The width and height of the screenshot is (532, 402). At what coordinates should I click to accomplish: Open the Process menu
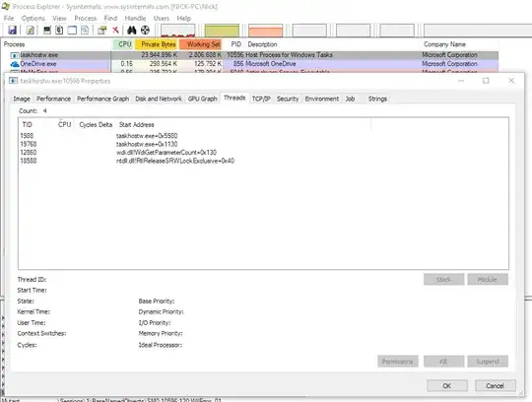pos(86,19)
